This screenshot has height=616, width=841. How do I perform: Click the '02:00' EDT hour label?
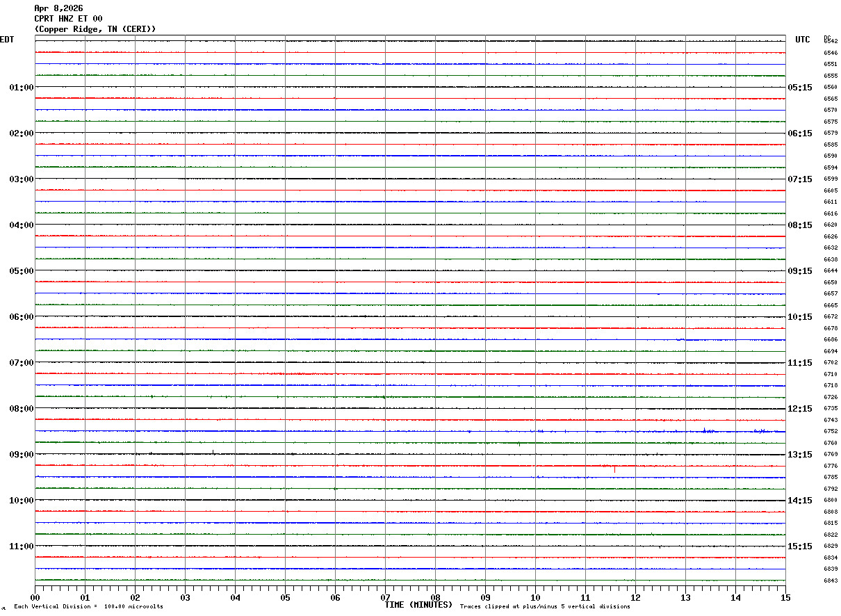pyautogui.click(x=21, y=133)
